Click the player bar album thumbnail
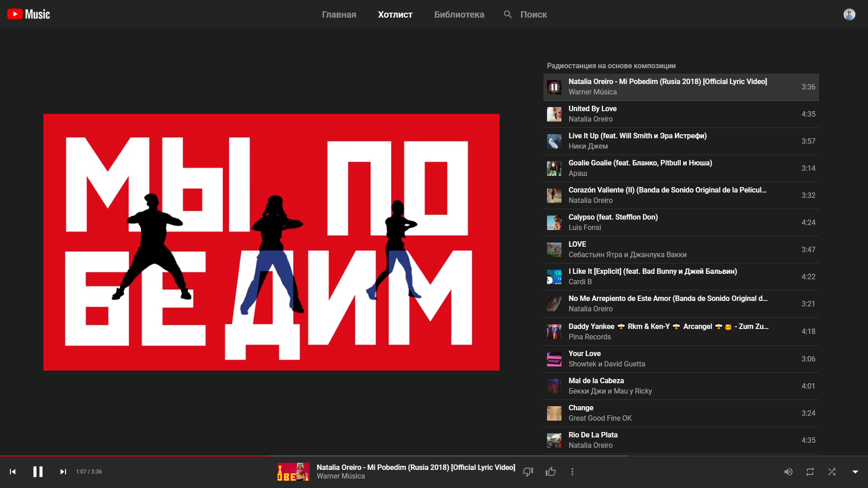The height and width of the screenshot is (488, 868). (293, 472)
